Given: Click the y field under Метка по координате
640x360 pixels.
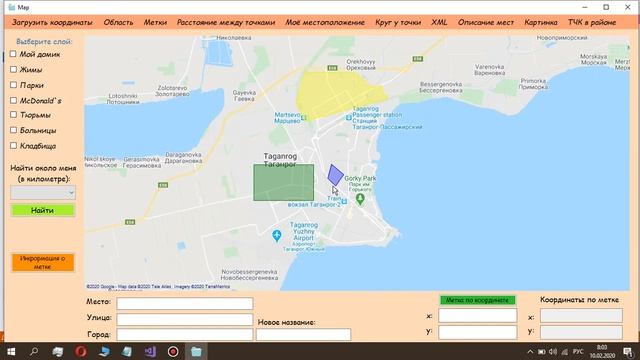Looking at the screenshot, I should [x=478, y=332].
